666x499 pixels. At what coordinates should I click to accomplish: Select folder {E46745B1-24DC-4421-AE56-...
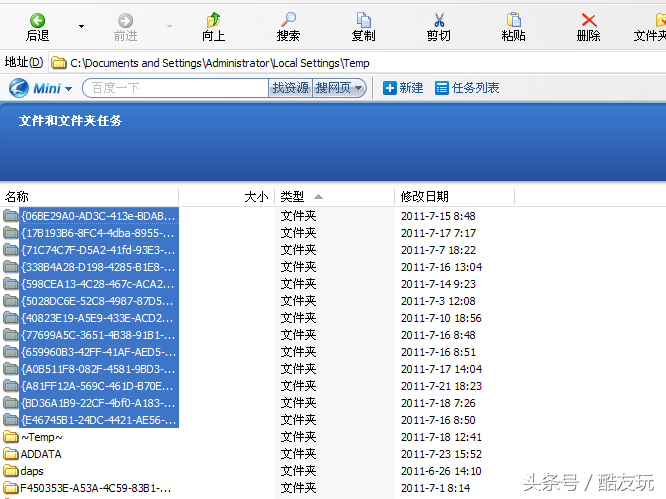[x=99, y=420]
